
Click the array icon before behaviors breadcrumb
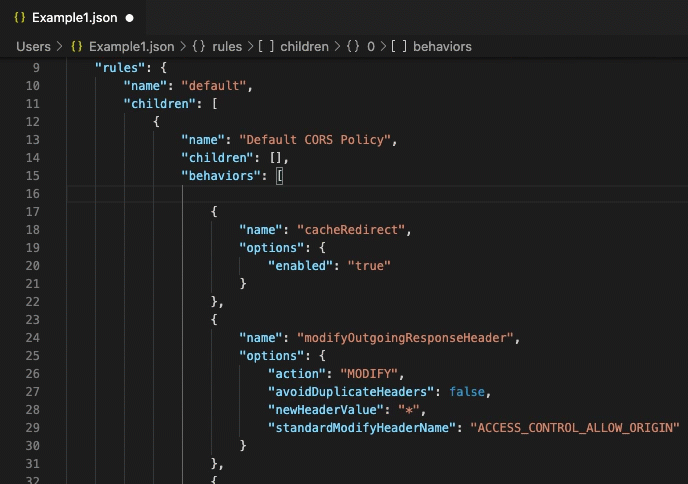(399, 47)
